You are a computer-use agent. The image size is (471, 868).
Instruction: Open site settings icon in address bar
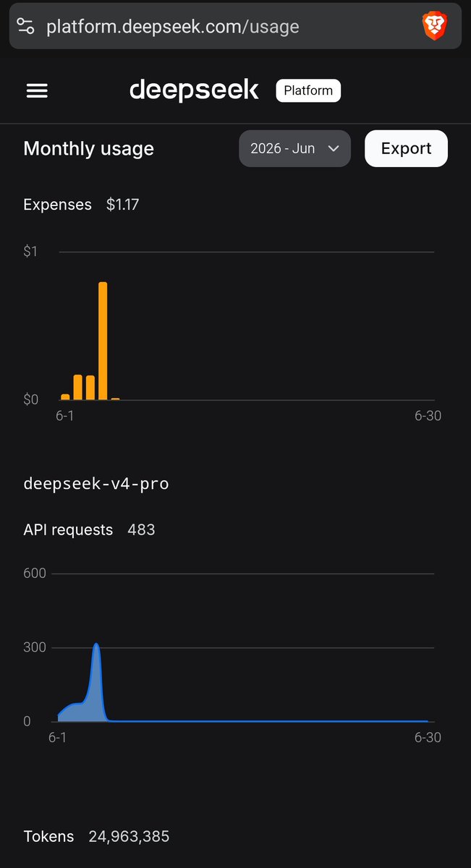pyautogui.click(x=25, y=27)
